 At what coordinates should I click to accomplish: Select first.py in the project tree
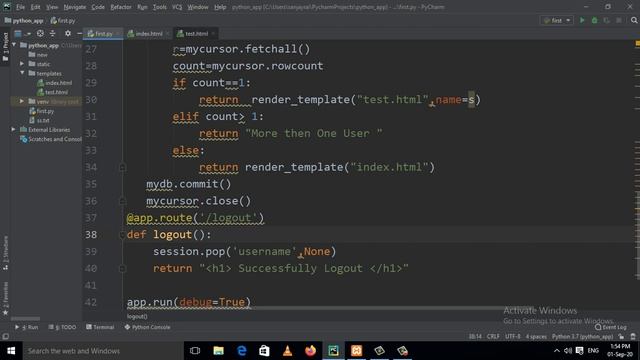(x=41, y=111)
